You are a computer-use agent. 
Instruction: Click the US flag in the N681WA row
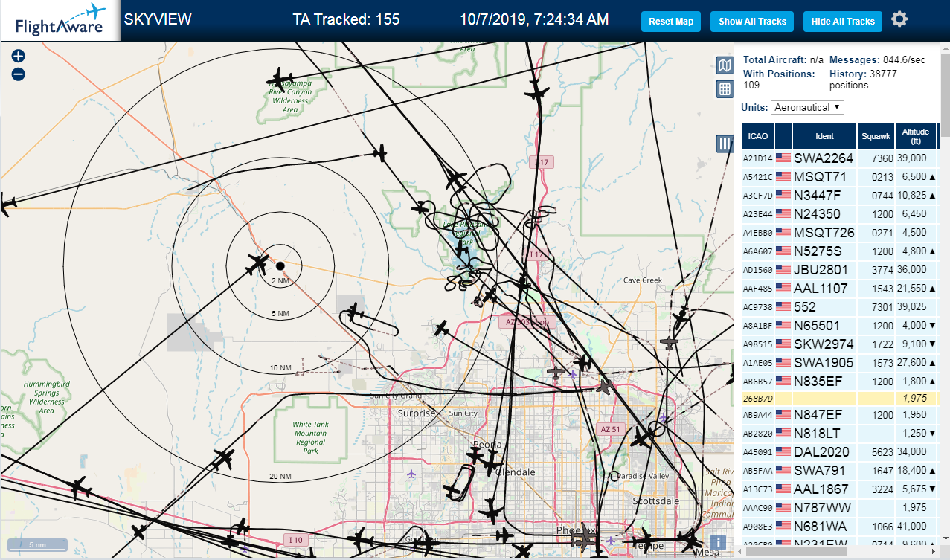pos(783,526)
